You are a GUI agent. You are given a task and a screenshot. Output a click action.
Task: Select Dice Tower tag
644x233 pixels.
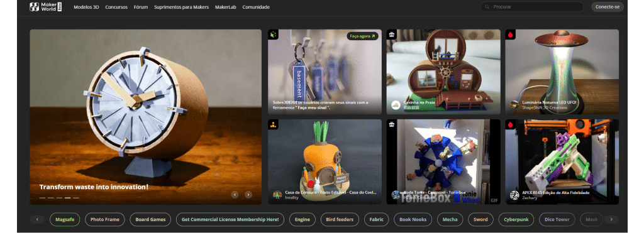pos(557,219)
